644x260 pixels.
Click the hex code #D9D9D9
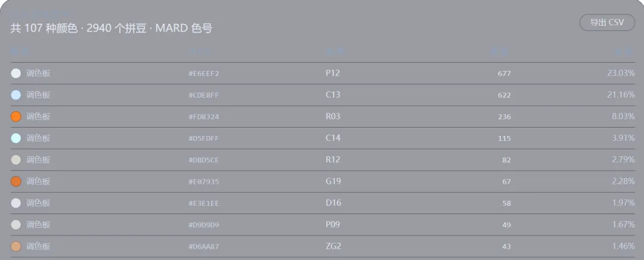click(x=204, y=225)
